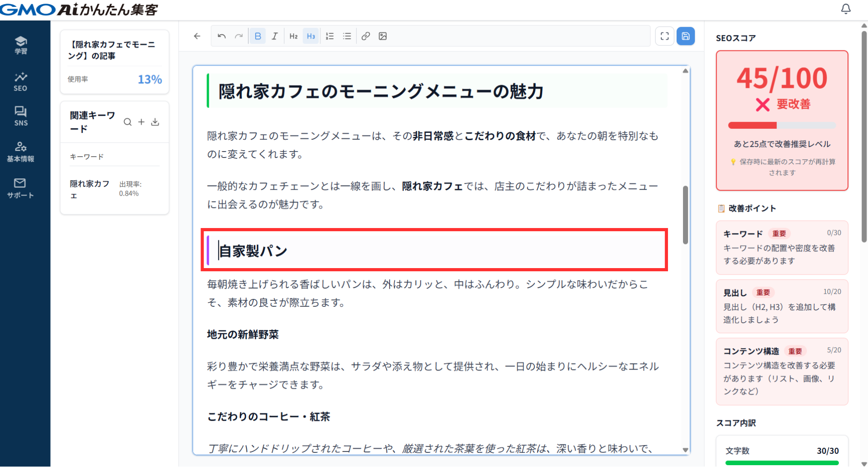Add a related keyword with plus icon

141,122
